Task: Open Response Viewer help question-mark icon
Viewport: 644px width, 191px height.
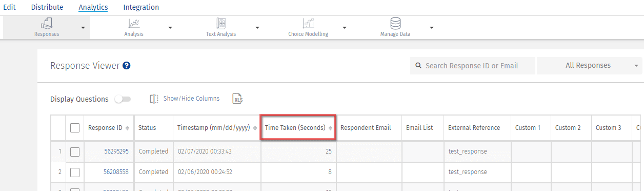Action: [126, 66]
